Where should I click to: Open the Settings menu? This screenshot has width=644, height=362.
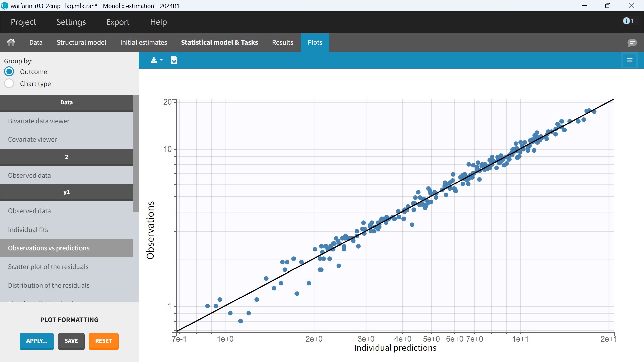point(71,22)
